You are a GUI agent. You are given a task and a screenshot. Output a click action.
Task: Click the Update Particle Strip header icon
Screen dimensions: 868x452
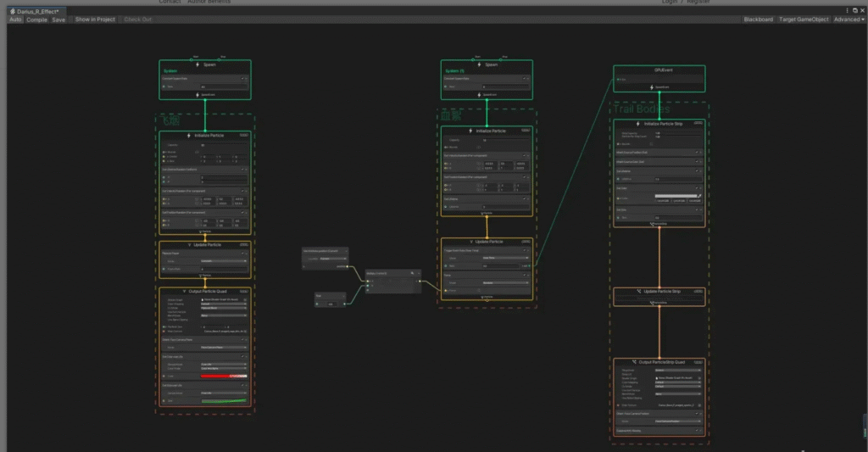coord(638,292)
